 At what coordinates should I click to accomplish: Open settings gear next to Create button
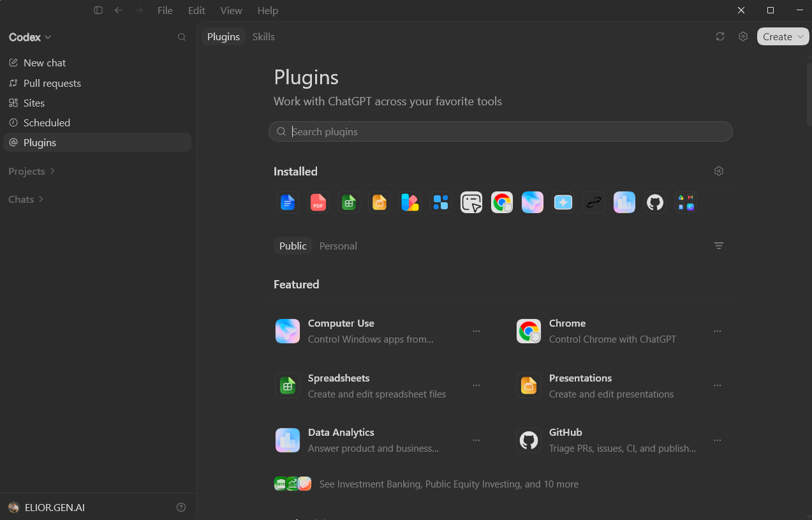click(743, 36)
